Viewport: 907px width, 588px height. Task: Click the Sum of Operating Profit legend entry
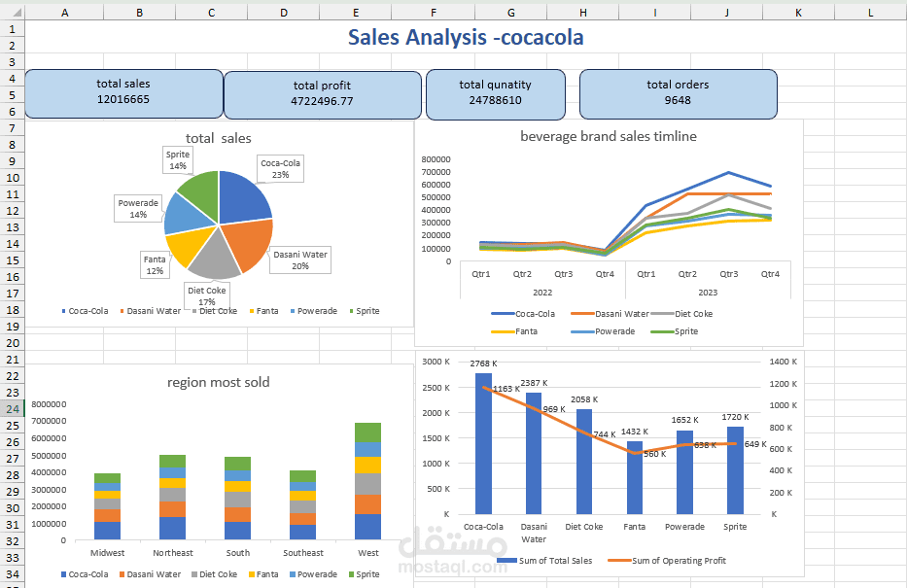pyautogui.click(x=667, y=560)
